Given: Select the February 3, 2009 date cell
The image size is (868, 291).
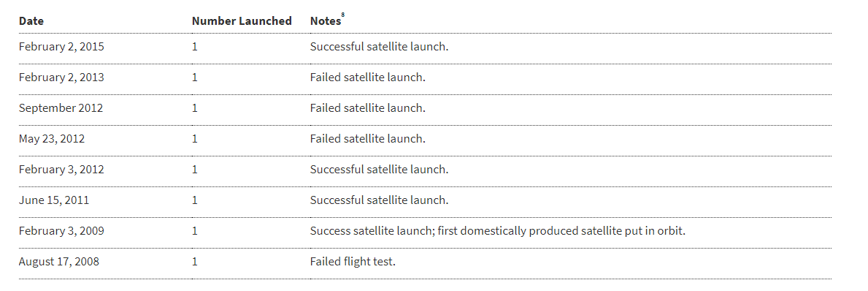Looking at the screenshot, I should (61, 230).
